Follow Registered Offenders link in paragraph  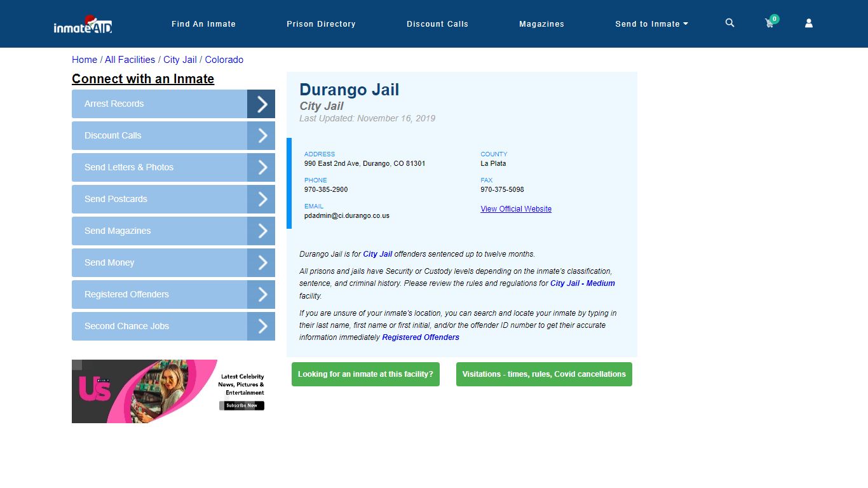coord(421,337)
